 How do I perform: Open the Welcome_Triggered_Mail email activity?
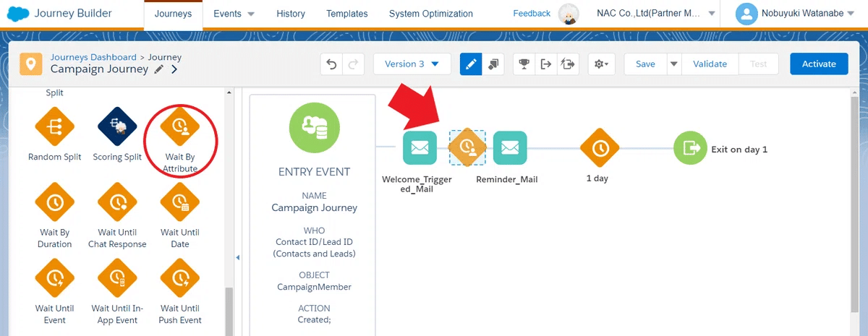[420, 147]
